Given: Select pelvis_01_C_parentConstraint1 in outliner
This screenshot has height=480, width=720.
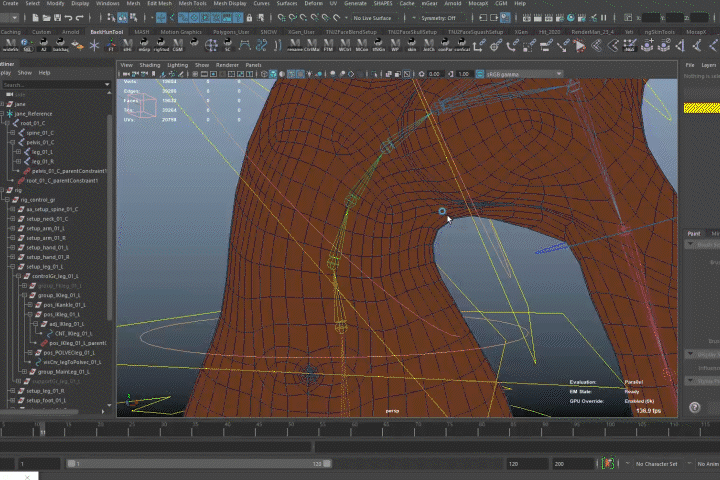Looking at the screenshot, I should pyautogui.click(x=69, y=171).
